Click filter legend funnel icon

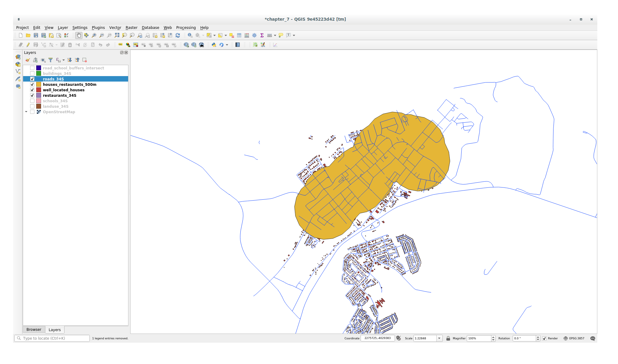tap(51, 60)
